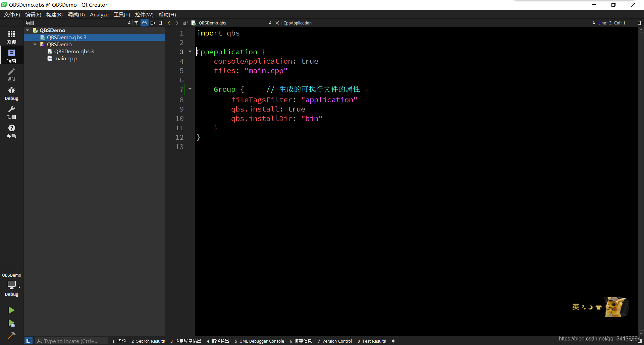Viewport: 644px width, 345px height.
Task: Select main.cpp in the project tree
Action: (65, 58)
